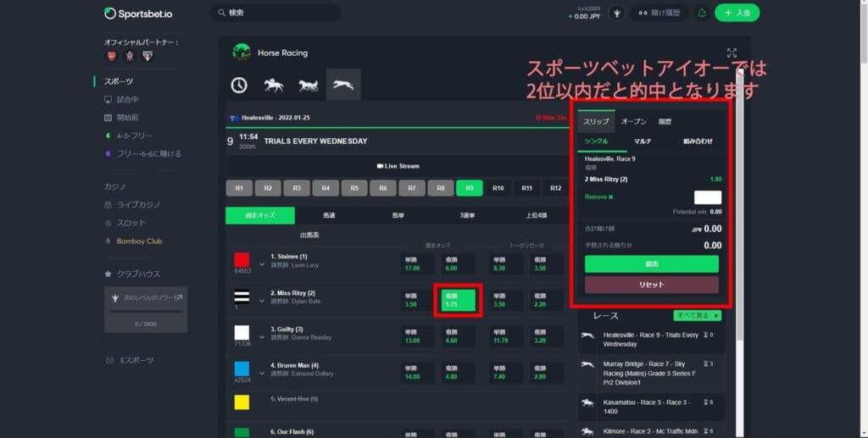Submit the bet slip with green button
Image resolution: width=868 pixels, height=438 pixels.
click(x=652, y=264)
